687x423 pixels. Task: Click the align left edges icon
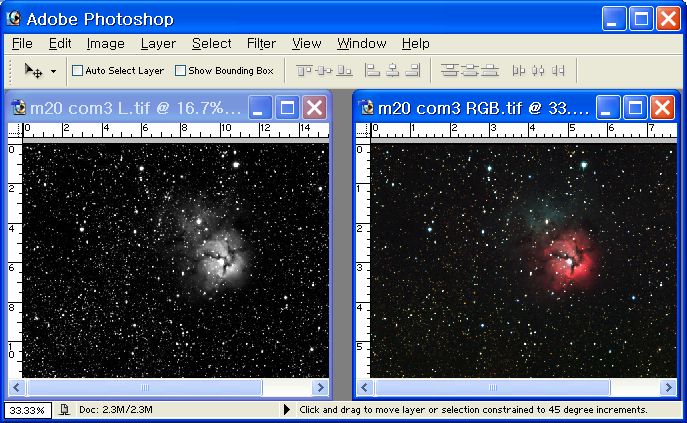pyautogui.click(x=372, y=71)
